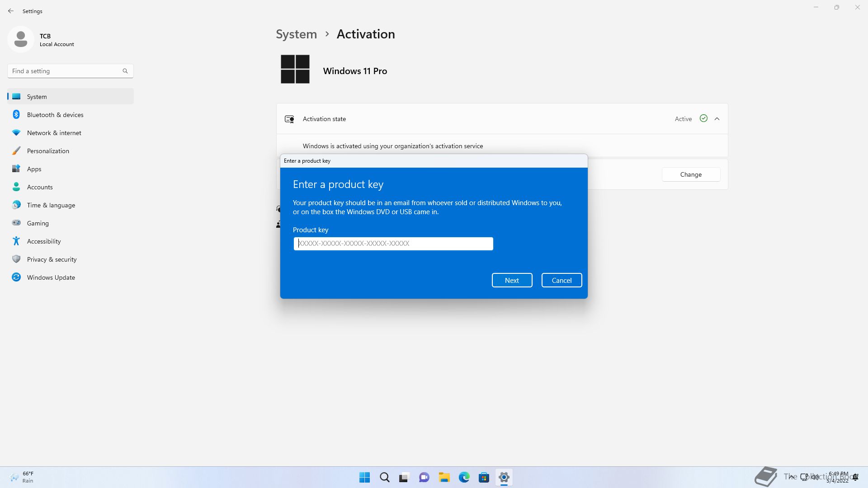Click the Windows Update sync icon
Image resolution: width=868 pixels, height=488 pixels.
coord(16,277)
